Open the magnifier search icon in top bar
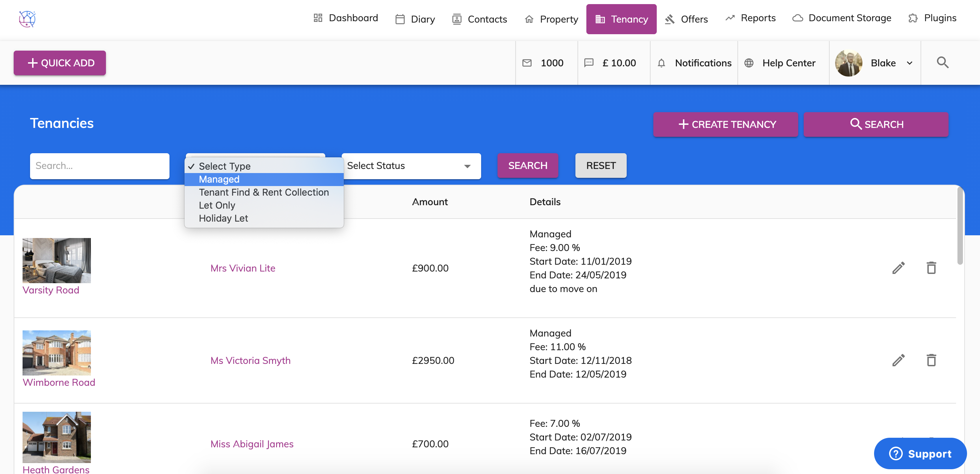The height and width of the screenshot is (474, 980). point(942,63)
